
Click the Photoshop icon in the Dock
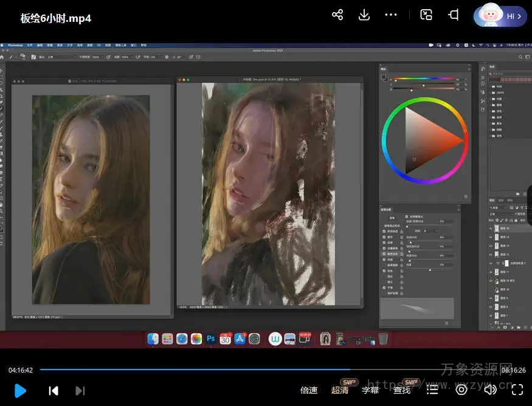point(211,339)
